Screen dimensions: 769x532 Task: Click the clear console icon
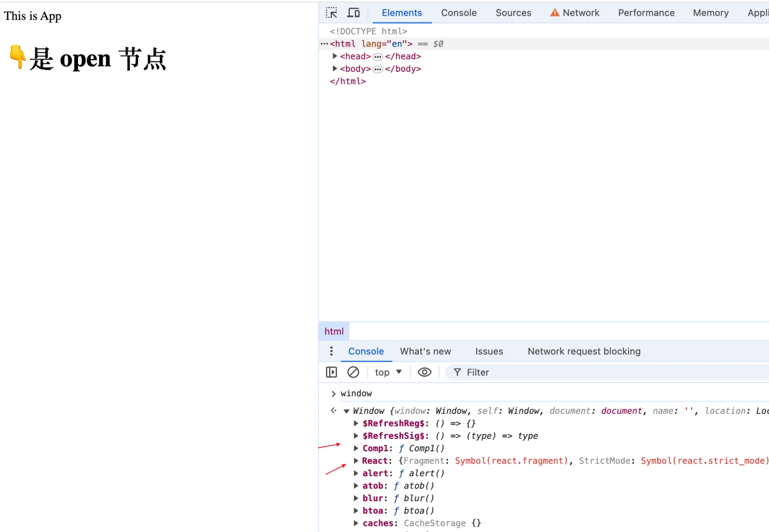click(353, 372)
